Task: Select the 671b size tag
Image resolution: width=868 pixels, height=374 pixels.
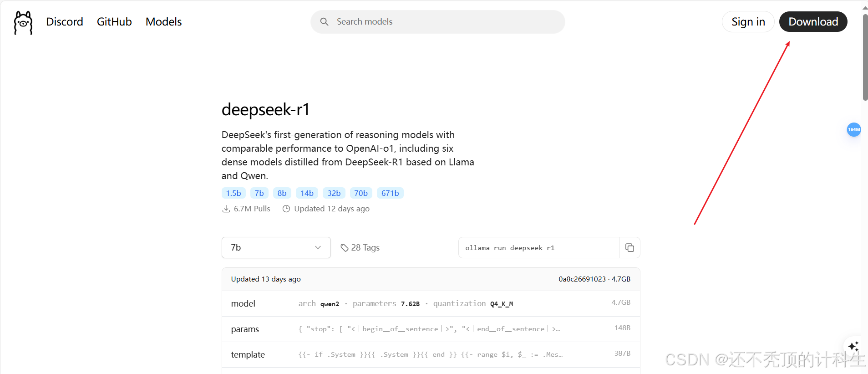Action: coord(390,193)
